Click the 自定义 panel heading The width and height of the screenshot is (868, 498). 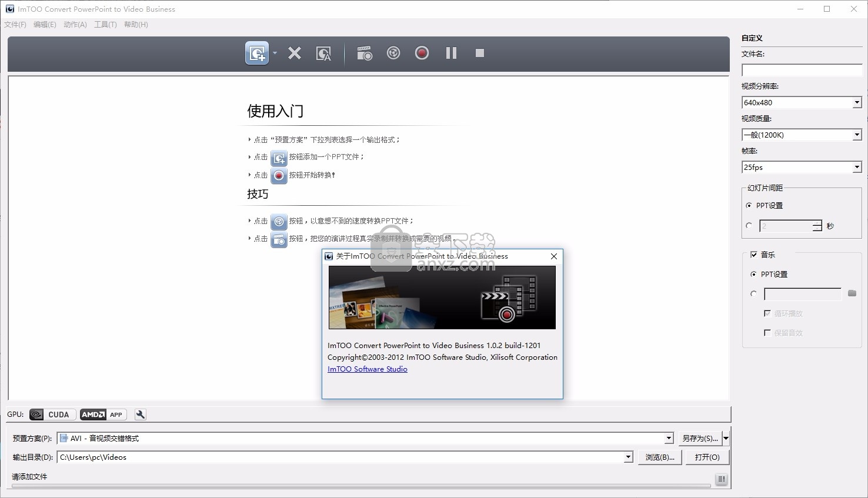[x=752, y=38]
